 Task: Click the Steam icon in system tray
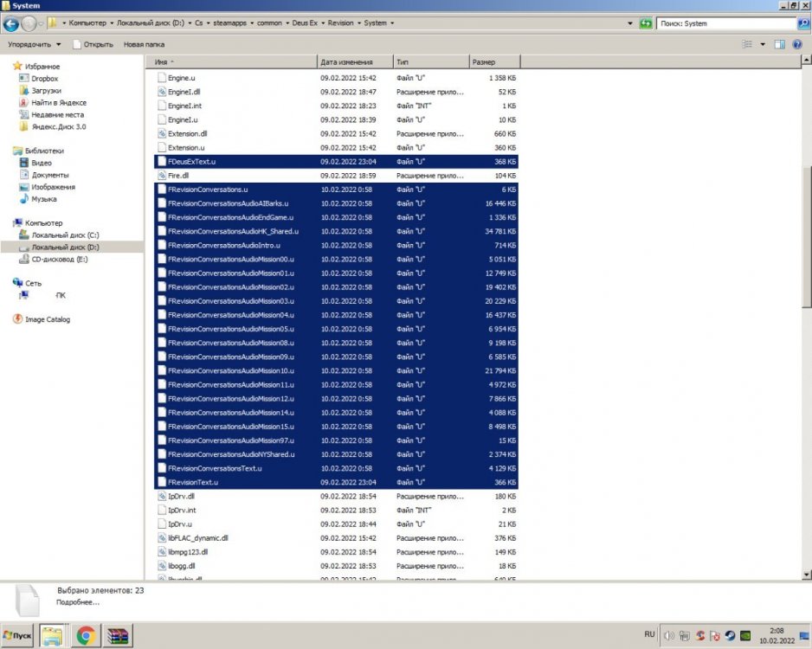tap(731, 636)
